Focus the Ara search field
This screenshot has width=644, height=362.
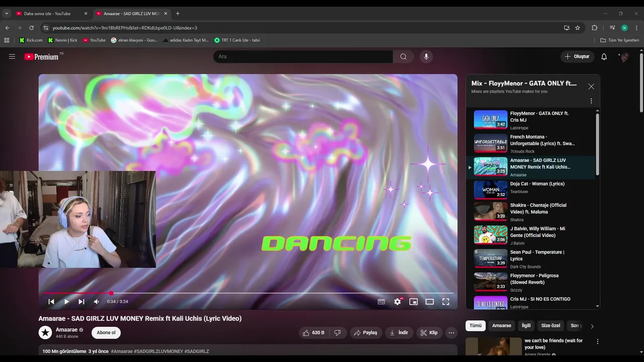pos(303,57)
